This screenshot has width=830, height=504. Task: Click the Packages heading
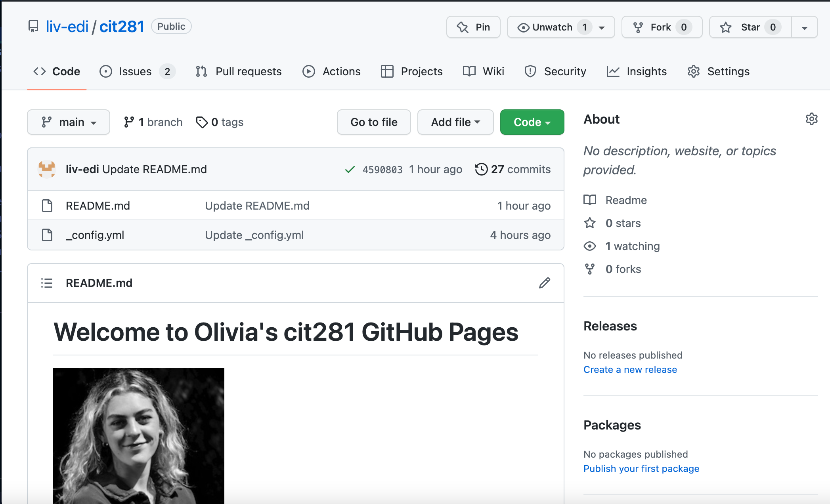612,425
